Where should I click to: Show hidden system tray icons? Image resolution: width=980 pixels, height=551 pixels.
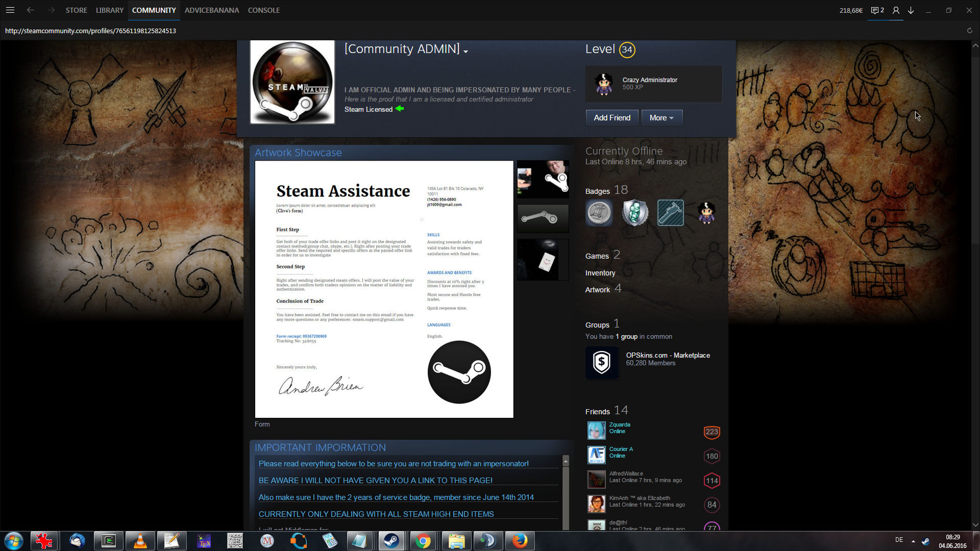point(913,541)
